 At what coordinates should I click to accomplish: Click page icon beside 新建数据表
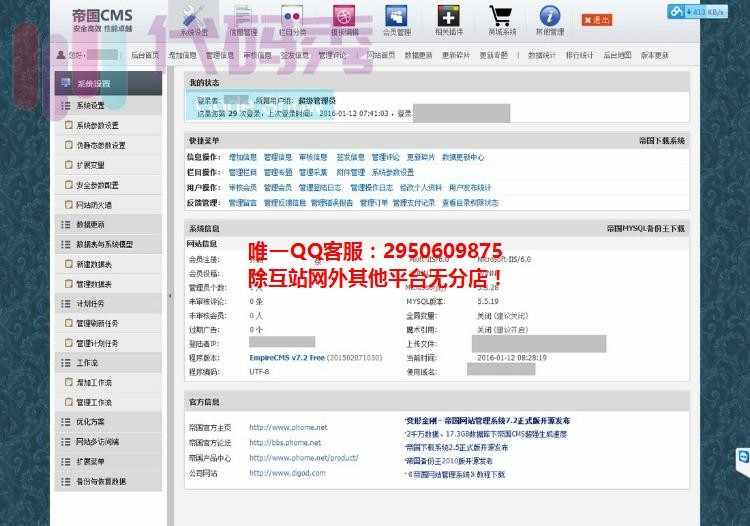point(69,264)
